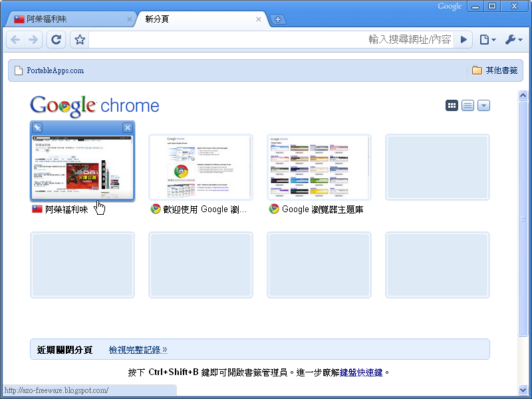Screen dimensions: 532x399
Task: Open the 其他書籤 folder
Action: click(x=495, y=70)
